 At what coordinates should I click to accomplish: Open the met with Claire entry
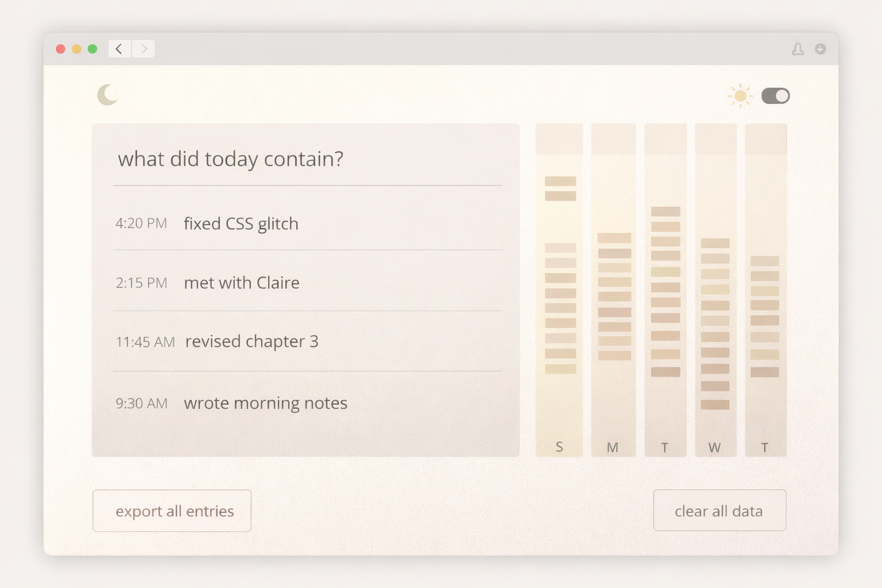(x=241, y=283)
